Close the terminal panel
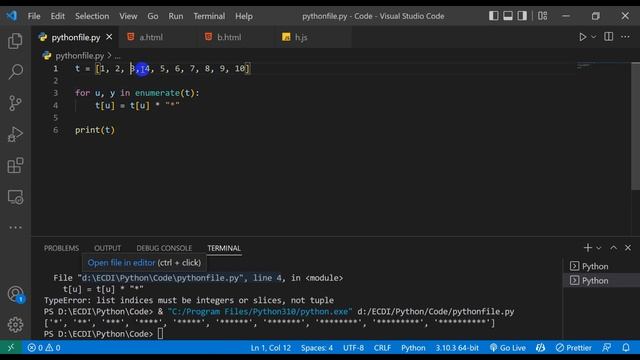 [x=628, y=248]
